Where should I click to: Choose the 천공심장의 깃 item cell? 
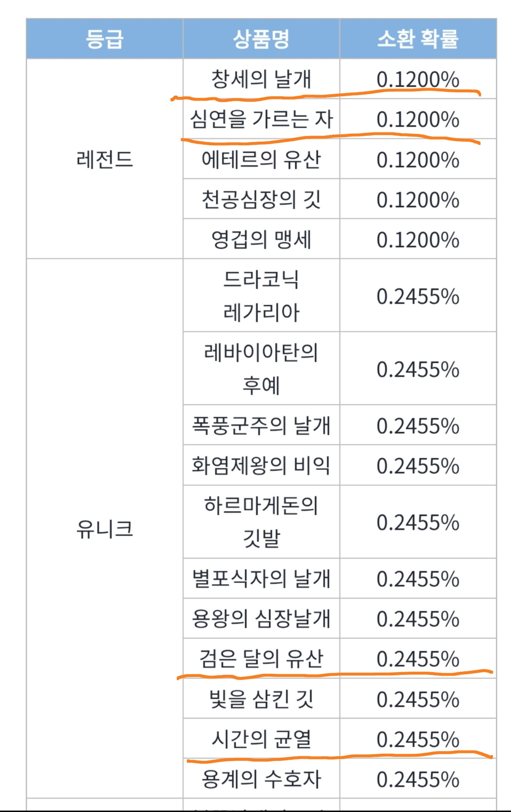(x=261, y=199)
